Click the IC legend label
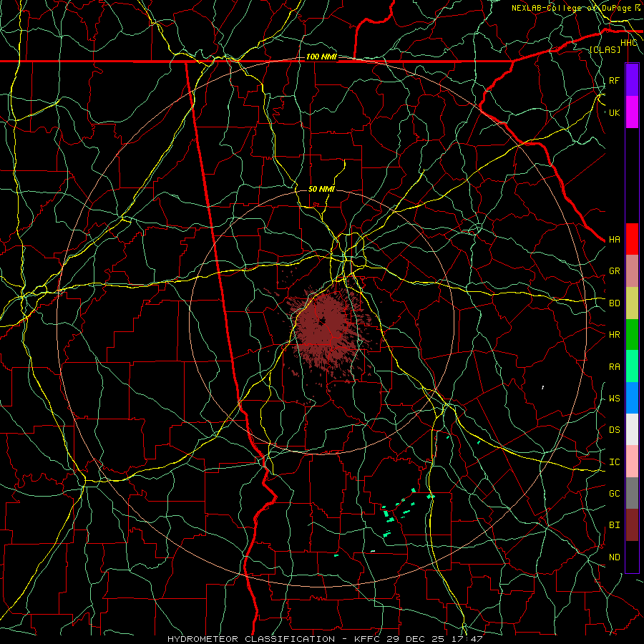The height and width of the screenshot is (644, 644). (x=614, y=462)
